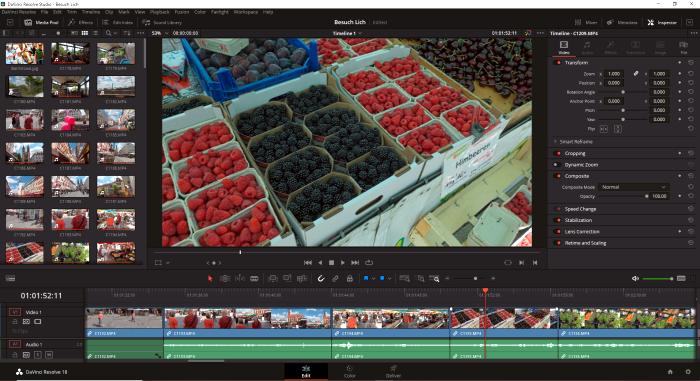Click the timeline zoom-in plus button
Image resolution: width=700 pixels, height=381 pixels.
pyautogui.click(x=493, y=278)
